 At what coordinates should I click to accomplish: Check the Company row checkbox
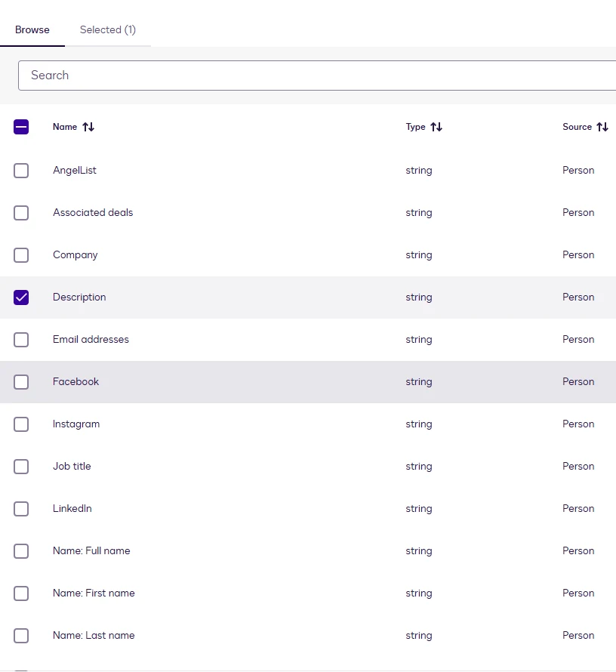[x=21, y=255]
